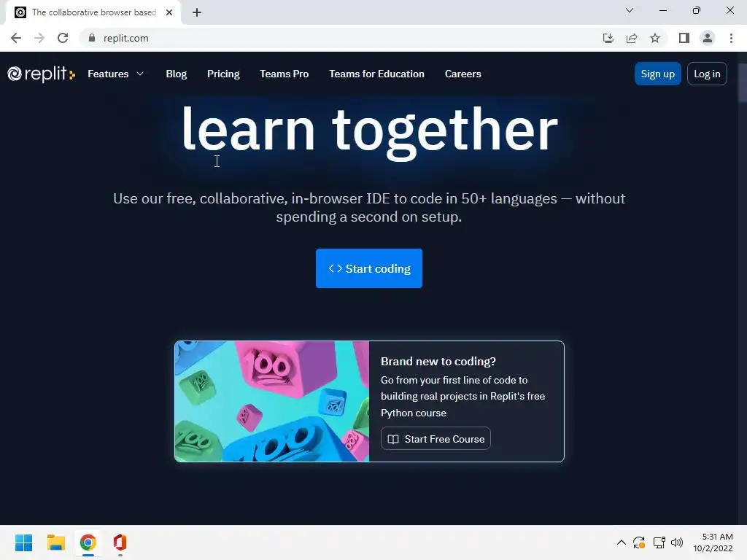Click the lock icon in the address bar
This screenshot has width=747, height=560.
click(x=92, y=38)
